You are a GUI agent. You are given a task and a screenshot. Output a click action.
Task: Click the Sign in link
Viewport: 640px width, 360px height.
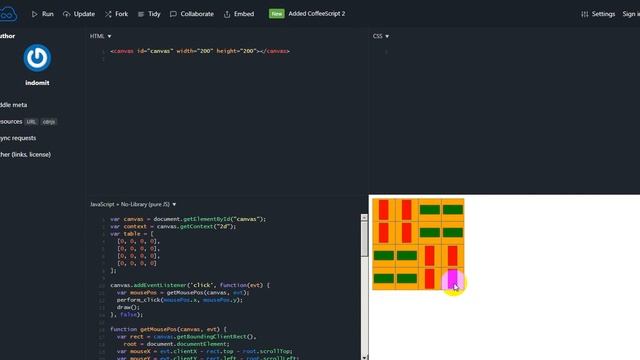click(x=631, y=14)
